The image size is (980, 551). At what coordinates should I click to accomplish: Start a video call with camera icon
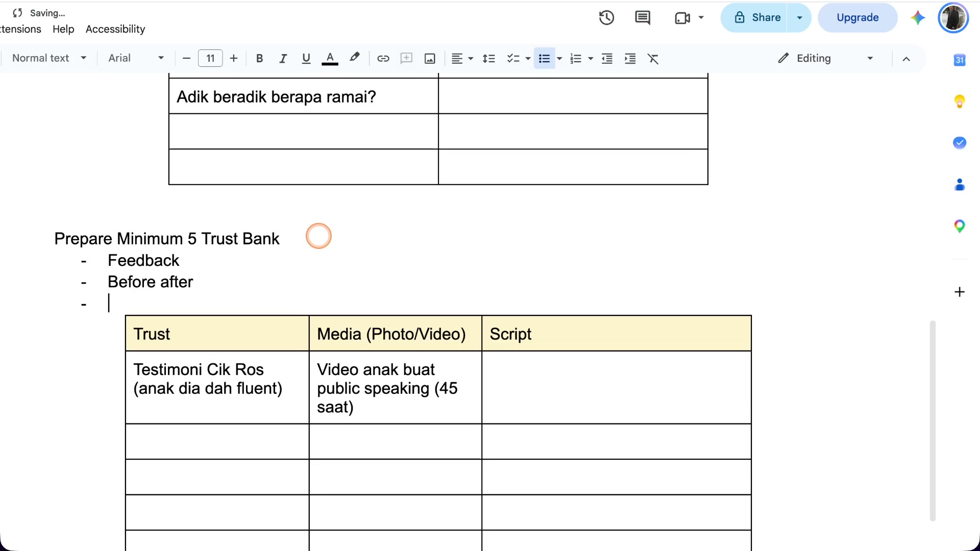[x=682, y=18]
